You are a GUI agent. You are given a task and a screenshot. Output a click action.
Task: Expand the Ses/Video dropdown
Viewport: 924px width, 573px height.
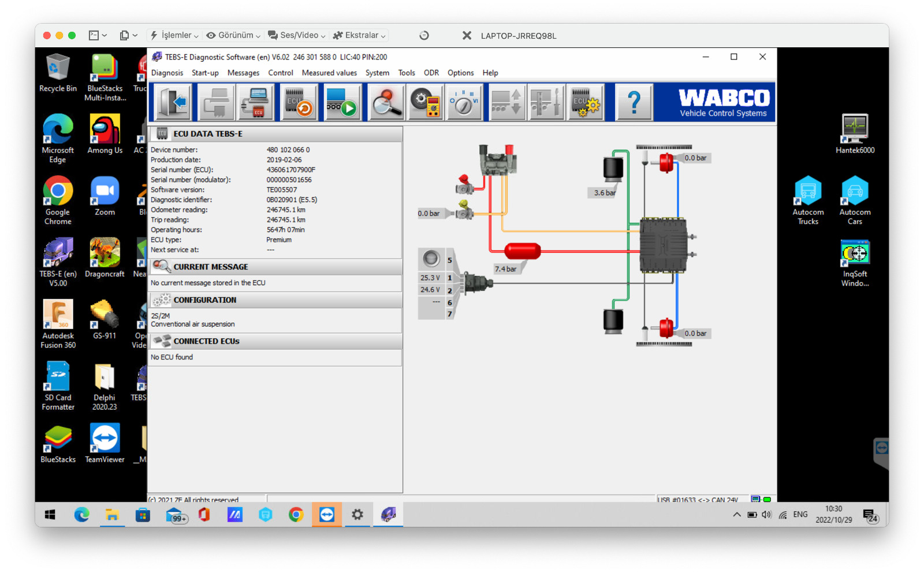click(296, 35)
